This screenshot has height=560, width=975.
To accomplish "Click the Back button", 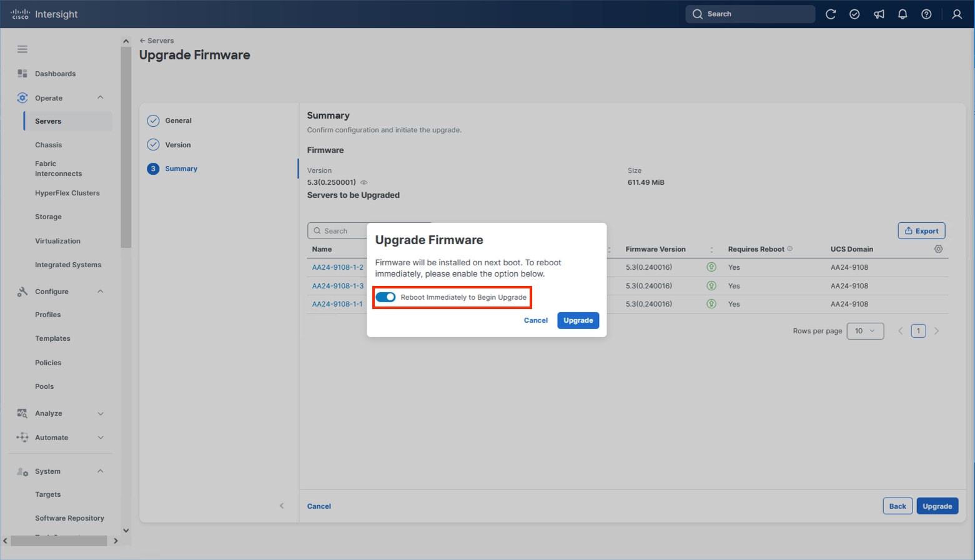I will tap(898, 506).
